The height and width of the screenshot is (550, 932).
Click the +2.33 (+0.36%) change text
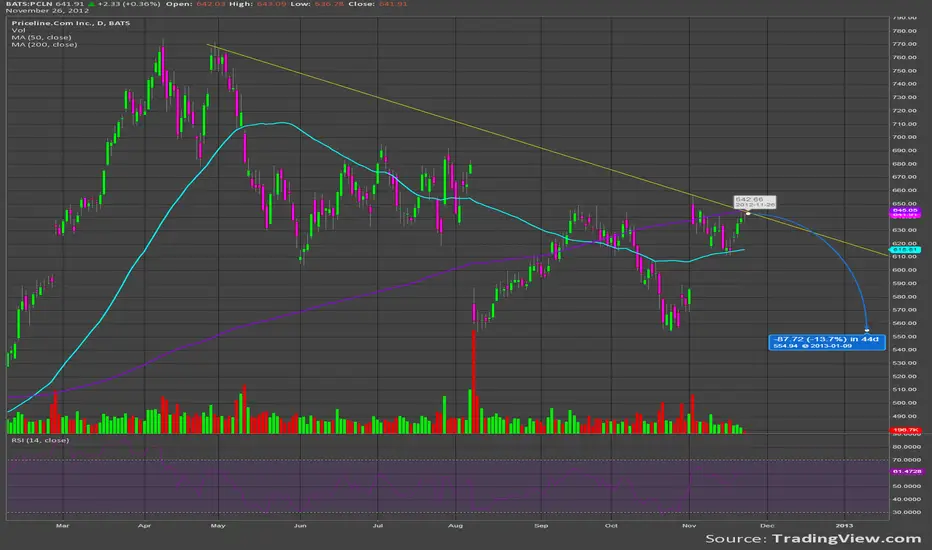click(129, 4)
